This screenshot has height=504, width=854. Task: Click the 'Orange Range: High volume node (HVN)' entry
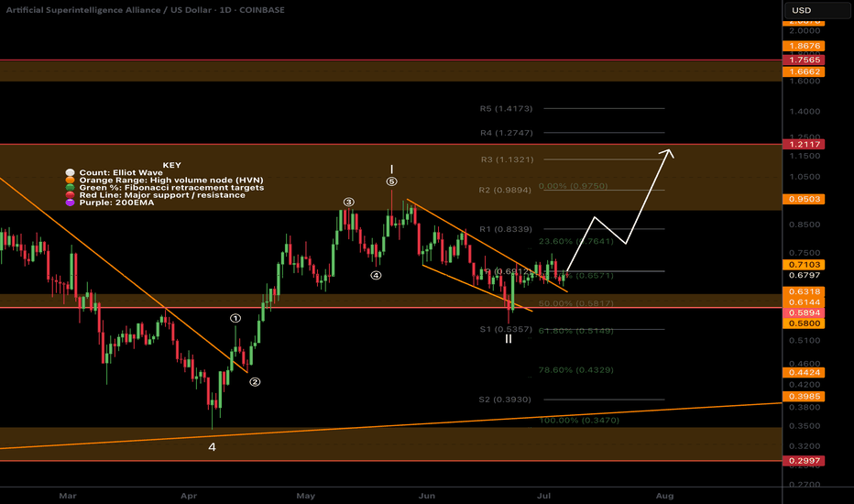pyautogui.click(x=171, y=181)
